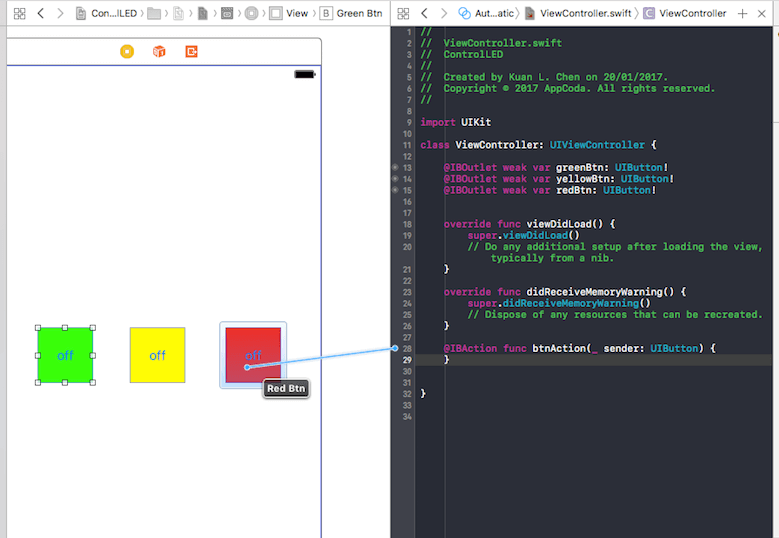The image size is (779, 538).
Task: Select the green off button
Action: (x=65, y=355)
